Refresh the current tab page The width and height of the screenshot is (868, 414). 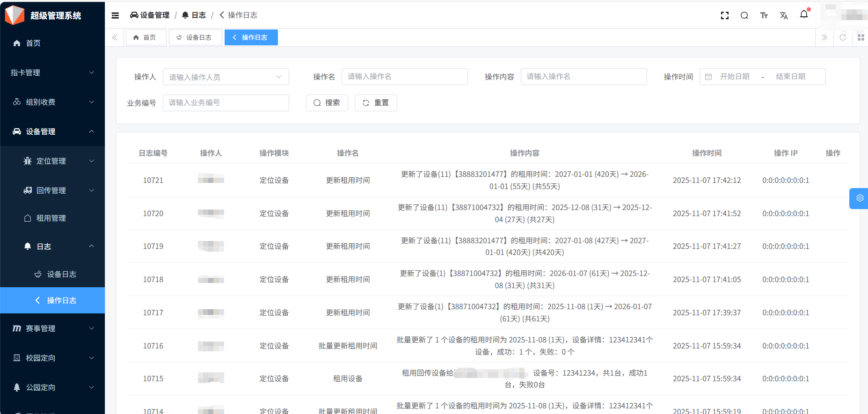tap(842, 37)
